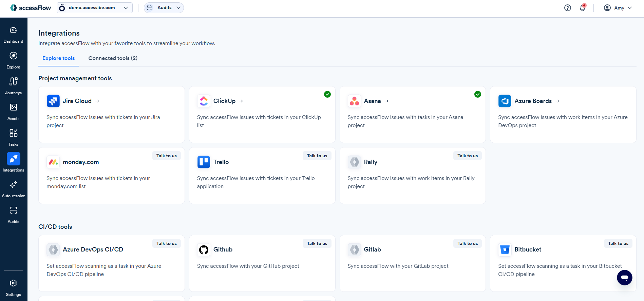Click Talk to us on Bitbucket card
This screenshot has width=644, height=301.
tap(618, 243)
